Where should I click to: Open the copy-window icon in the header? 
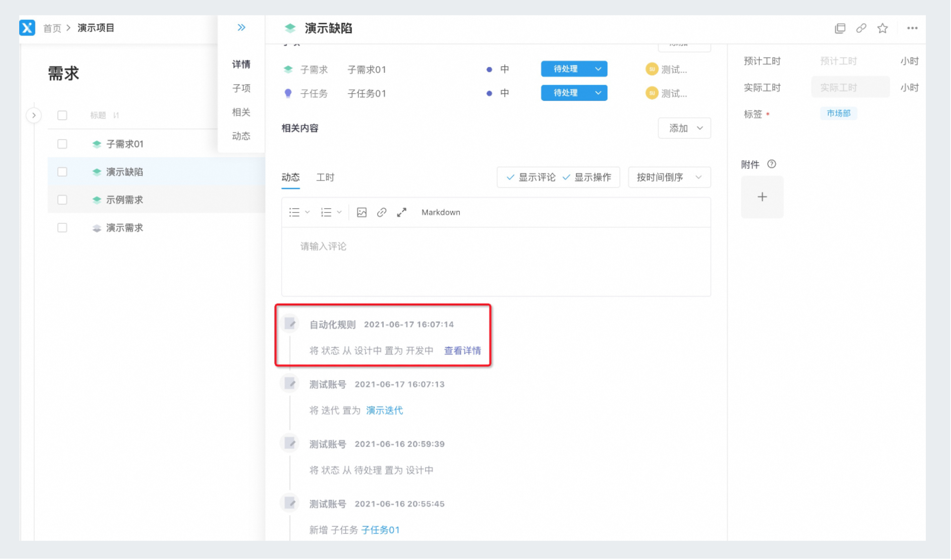tap(840, 28)
